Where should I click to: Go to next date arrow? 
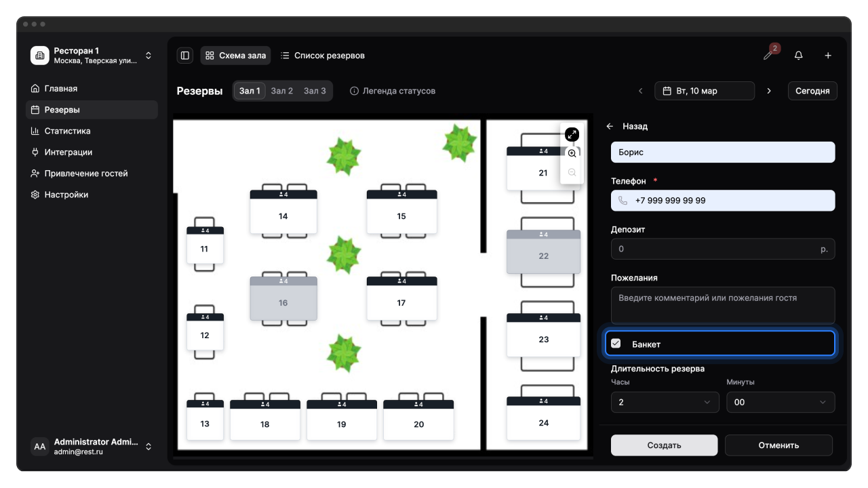[x=768, y=91]
